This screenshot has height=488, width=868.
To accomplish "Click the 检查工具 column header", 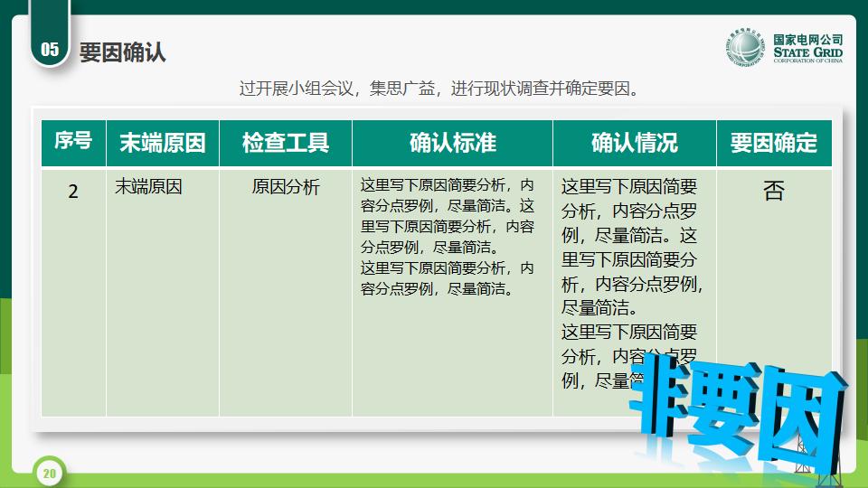I will [286, 143].
